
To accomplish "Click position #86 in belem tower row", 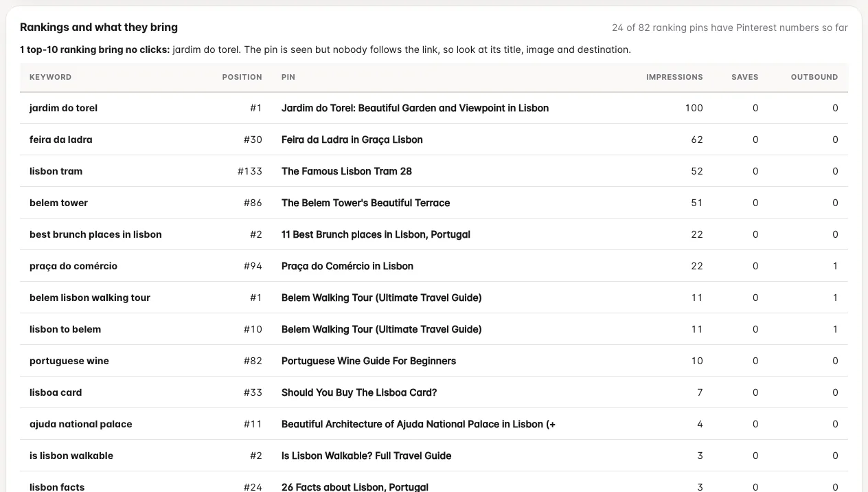I will 253,203.
